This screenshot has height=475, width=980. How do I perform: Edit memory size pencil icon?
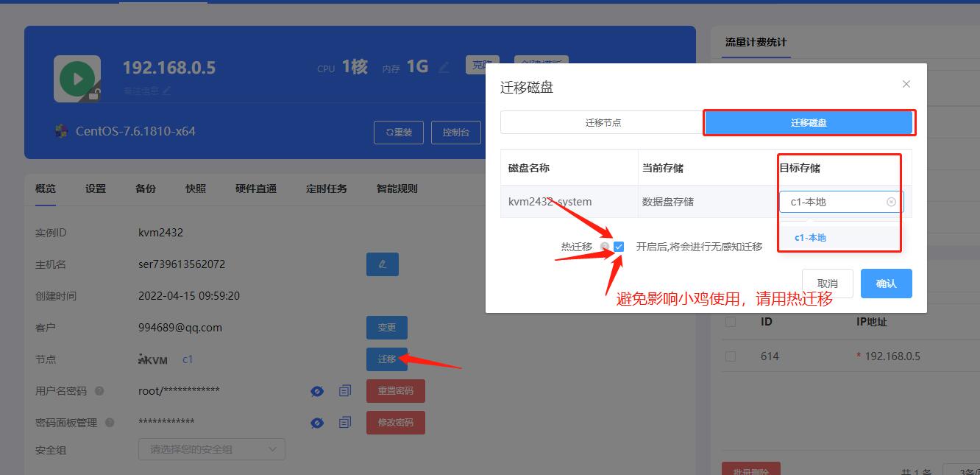(x=444, y=68)
